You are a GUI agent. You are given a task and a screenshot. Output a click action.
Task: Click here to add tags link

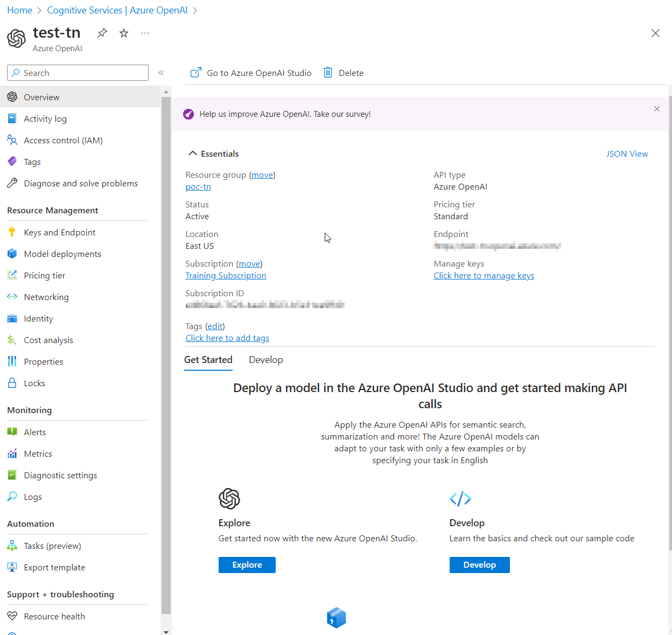coord(227,338)
